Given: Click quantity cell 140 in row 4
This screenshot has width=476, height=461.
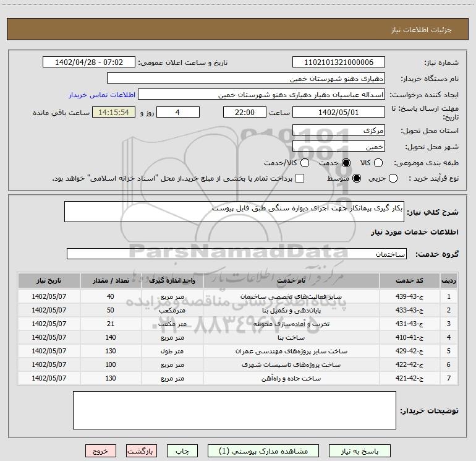Looking at the screenshot, I should (x=111, y=338).
